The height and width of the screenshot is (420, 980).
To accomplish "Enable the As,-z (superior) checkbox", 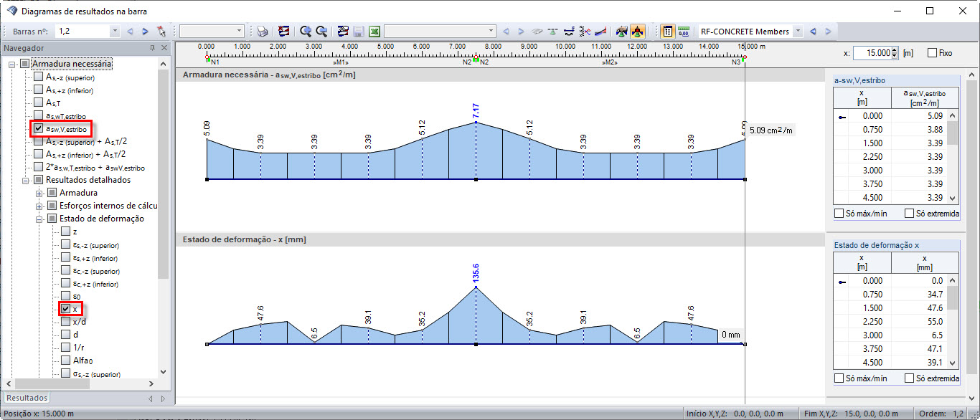I will (x=39, y=77).
